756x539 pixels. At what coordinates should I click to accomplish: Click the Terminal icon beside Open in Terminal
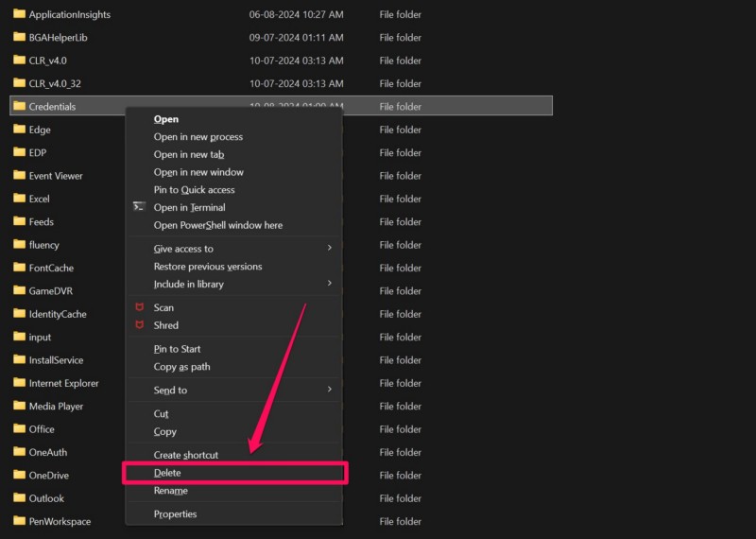139,207
